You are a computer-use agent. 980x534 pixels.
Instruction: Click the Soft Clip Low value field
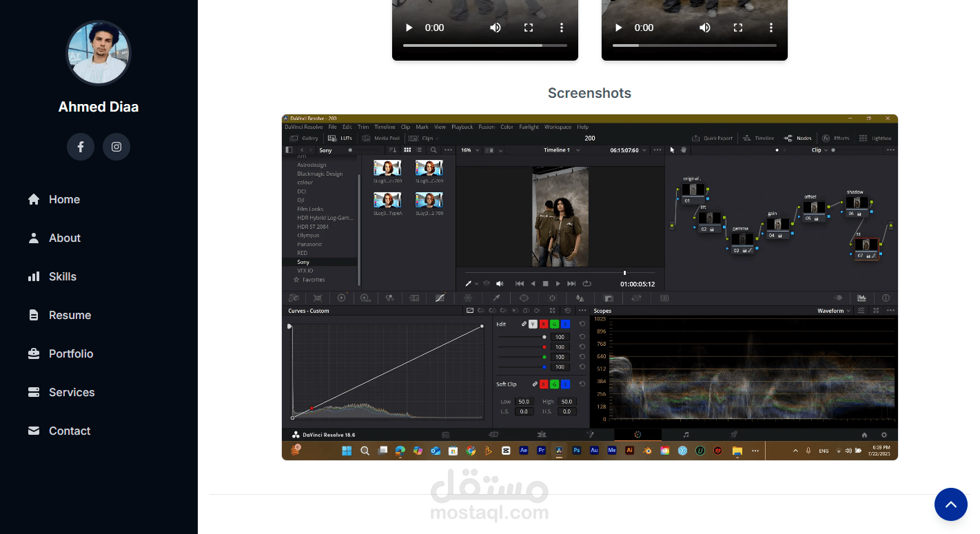pos(524,401)
